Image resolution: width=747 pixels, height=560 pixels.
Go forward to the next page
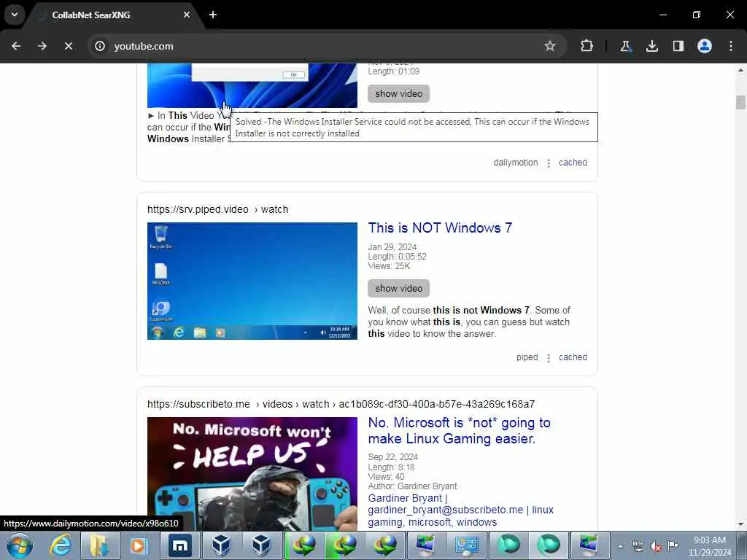tap(42, 46)
